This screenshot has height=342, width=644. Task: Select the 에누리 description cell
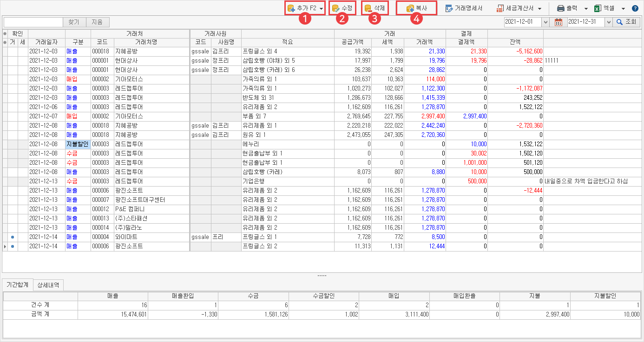288,144
